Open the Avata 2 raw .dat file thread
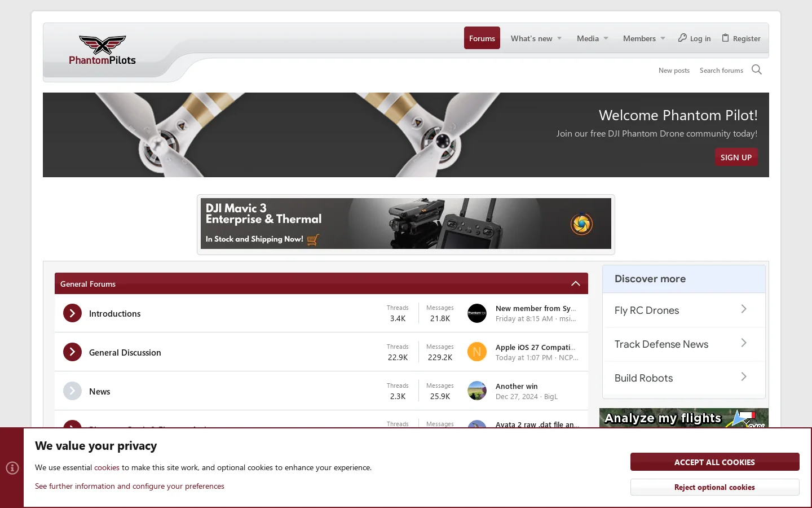This screenshot has height=508, width=812. click(537, 424)
